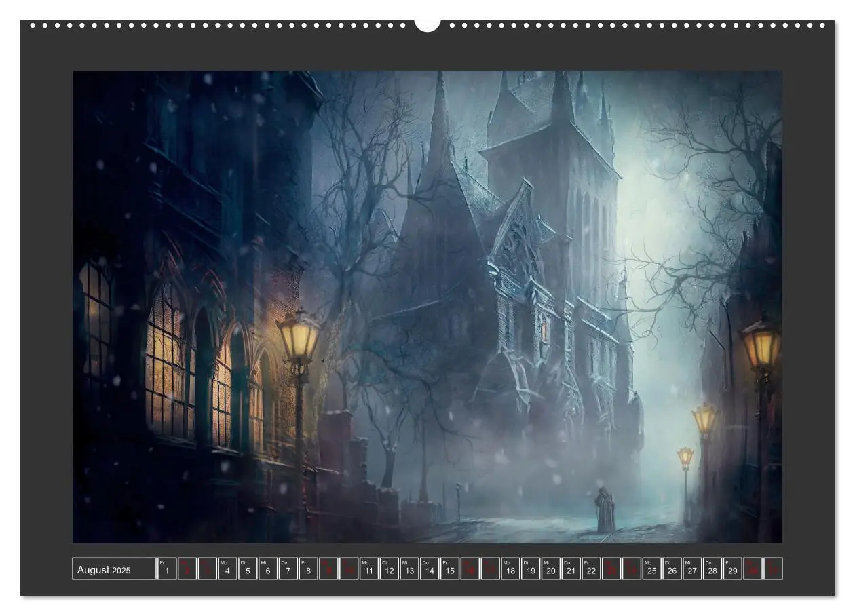Select the Monday 4 day cell
This screenshot has width=855, height=616.
coord(227,569)
